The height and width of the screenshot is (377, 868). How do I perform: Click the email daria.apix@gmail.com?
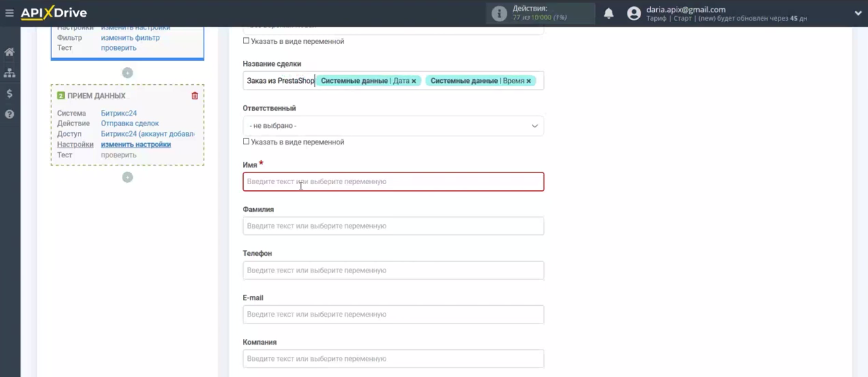pyautogui.click(x=686, y=9)
